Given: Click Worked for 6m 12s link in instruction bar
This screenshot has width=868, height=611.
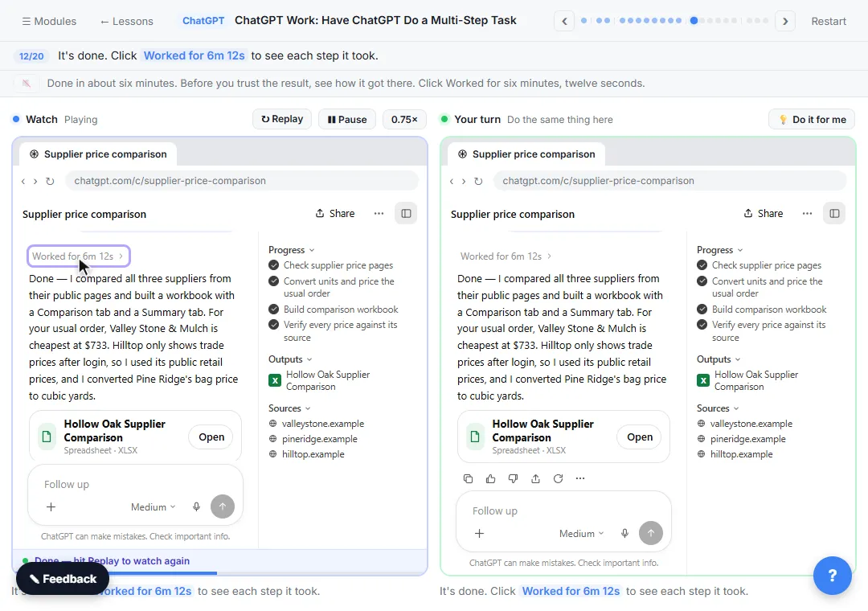Looking at the screenshot, I should (194, 55).
